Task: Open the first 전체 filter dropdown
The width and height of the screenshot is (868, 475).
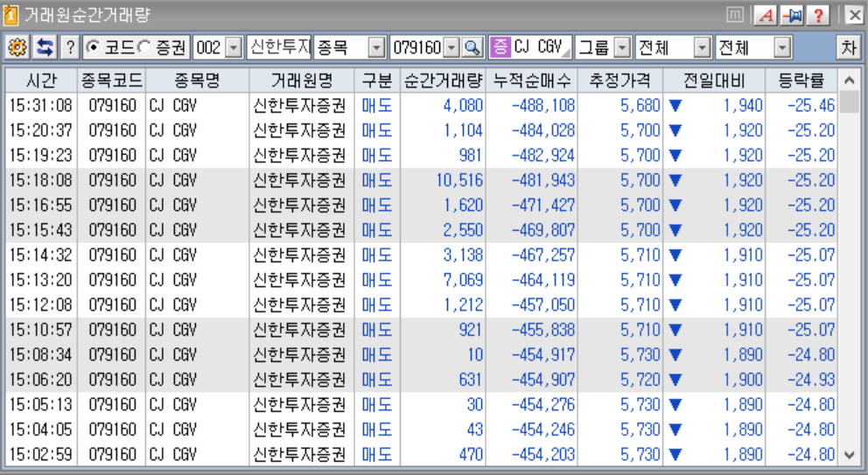Action: [702, 48]
